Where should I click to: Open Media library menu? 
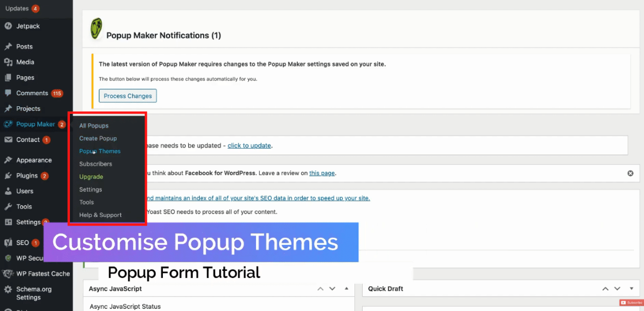point(25,62)
